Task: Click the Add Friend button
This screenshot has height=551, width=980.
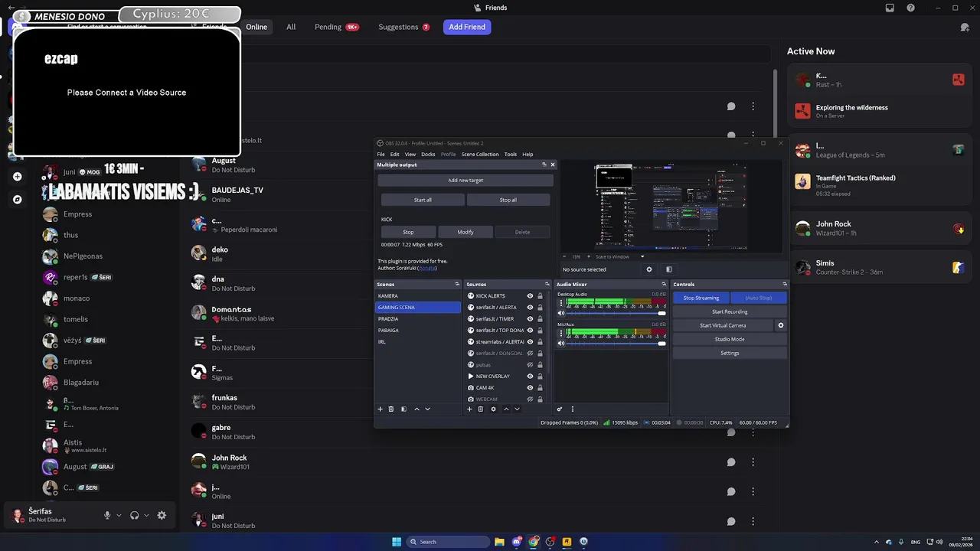Action: point(467,27)
